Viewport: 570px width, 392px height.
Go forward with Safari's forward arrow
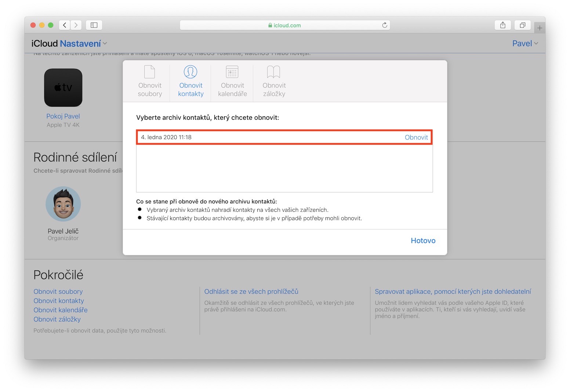click(x=76, y=25)
